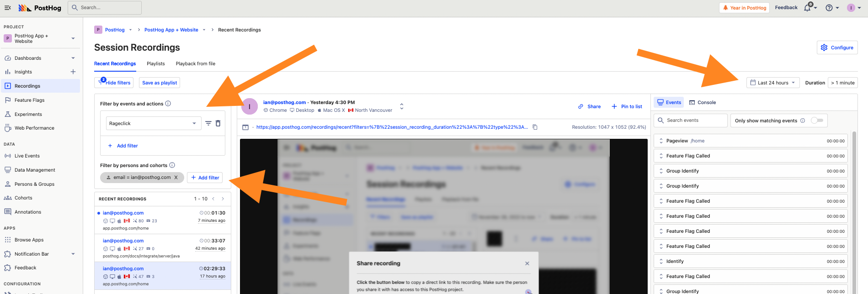The image size is (868, 294).
Task: Delete the Rageclick filter with trash icon
Action: pyautogui.click(x=218, y=123)
